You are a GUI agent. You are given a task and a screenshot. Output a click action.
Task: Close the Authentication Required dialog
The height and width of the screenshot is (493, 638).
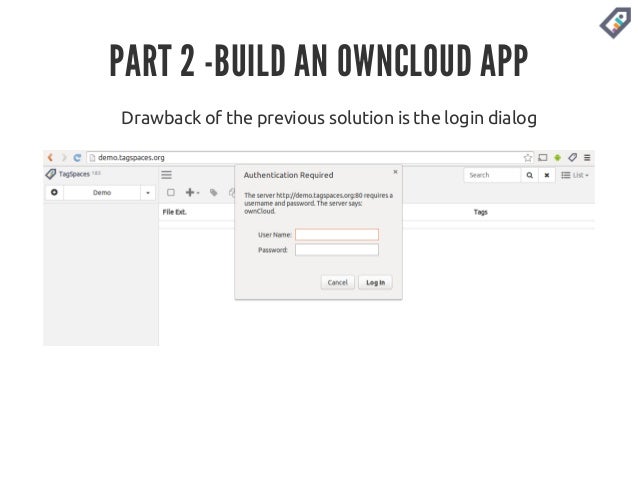tap(395, 172)
